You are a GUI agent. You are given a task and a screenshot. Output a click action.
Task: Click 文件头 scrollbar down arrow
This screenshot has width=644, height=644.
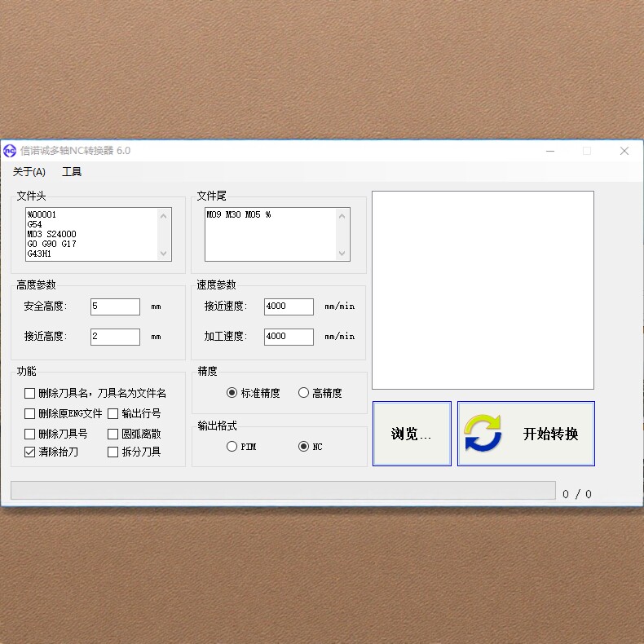point(164,253)
